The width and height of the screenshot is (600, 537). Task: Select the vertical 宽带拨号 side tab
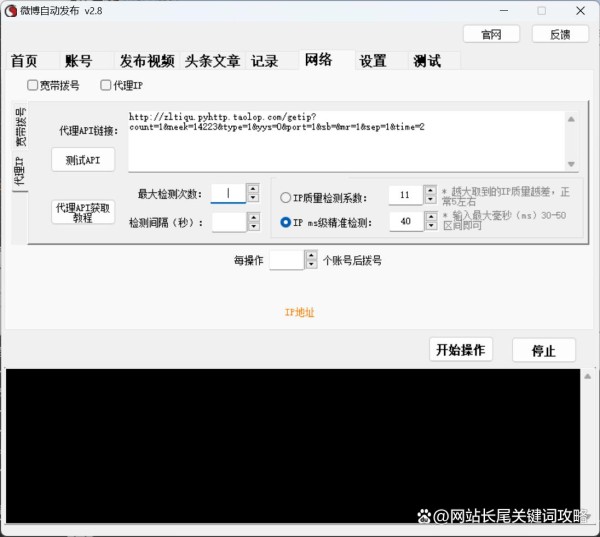(20, 127)
